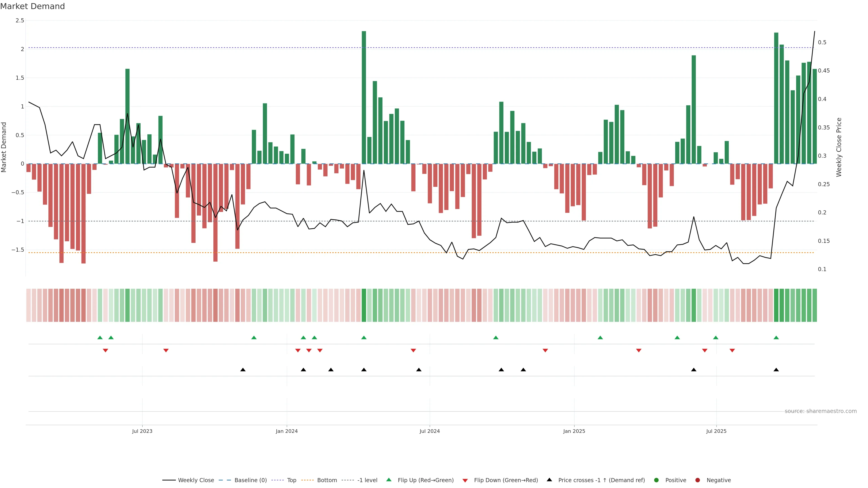Click the first red Flip Down marker on the timeline
Screen dimensions: 868x488
[x=106, y=351]
